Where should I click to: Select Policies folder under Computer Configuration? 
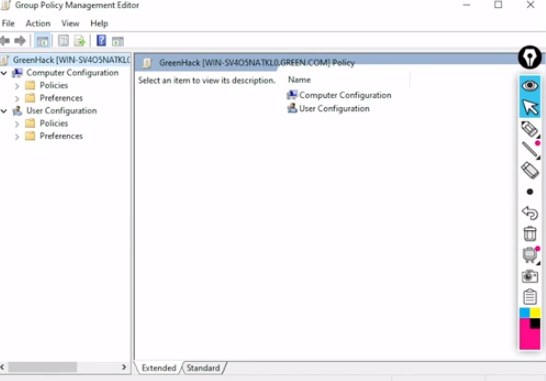click(x=54, y=85)
